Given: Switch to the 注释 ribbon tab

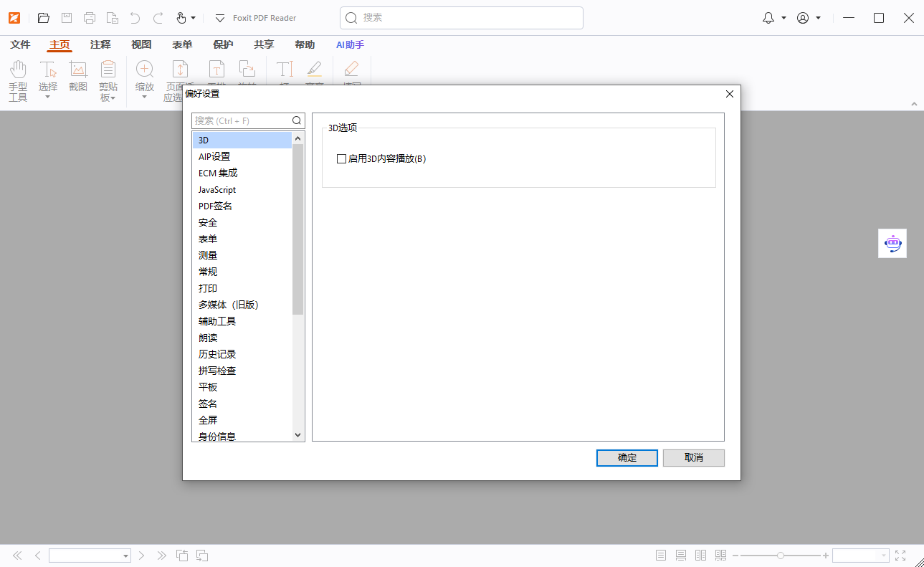Looking at the screenshot, I should tap(100, 44).
